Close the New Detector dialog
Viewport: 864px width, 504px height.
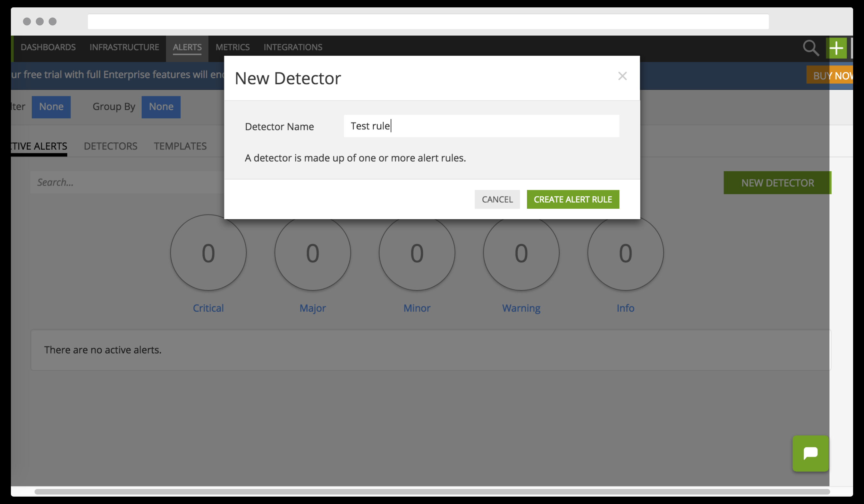point(622,76)
